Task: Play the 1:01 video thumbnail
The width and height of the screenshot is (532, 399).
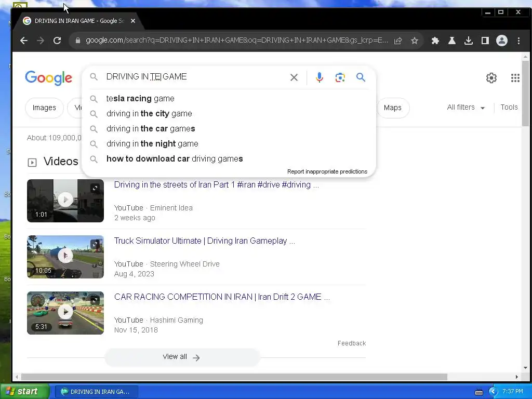Action: click(x=65, y=201)
